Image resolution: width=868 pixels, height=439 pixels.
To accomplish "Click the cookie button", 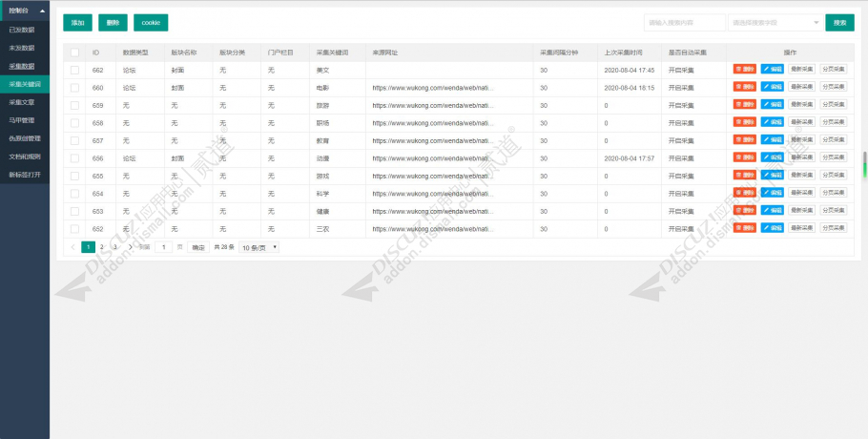I will click(151, 23).
